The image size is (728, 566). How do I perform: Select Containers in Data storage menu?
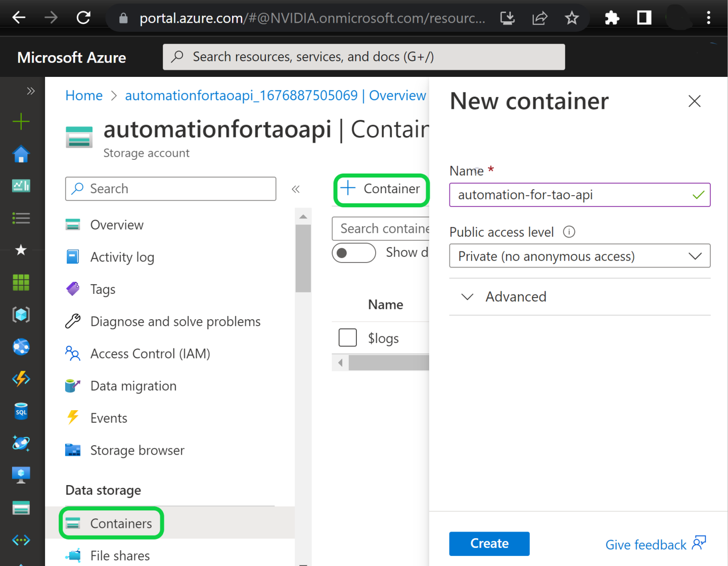(x=121, y=524)
